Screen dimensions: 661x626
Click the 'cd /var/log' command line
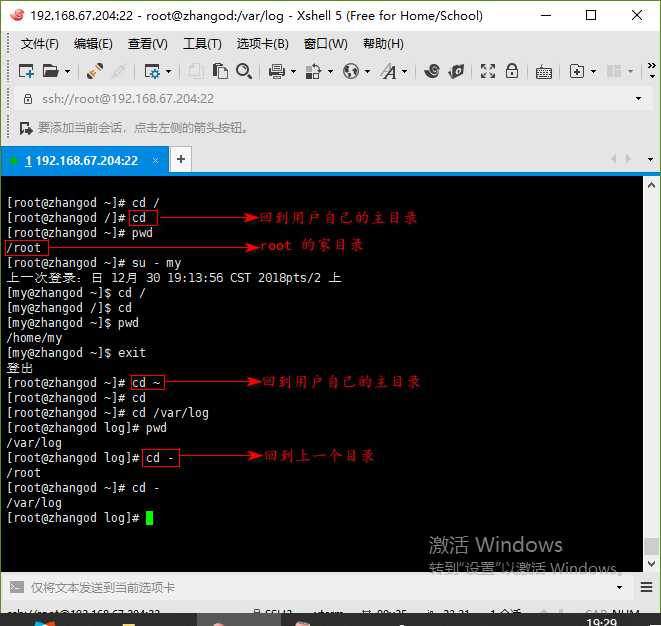170,413
